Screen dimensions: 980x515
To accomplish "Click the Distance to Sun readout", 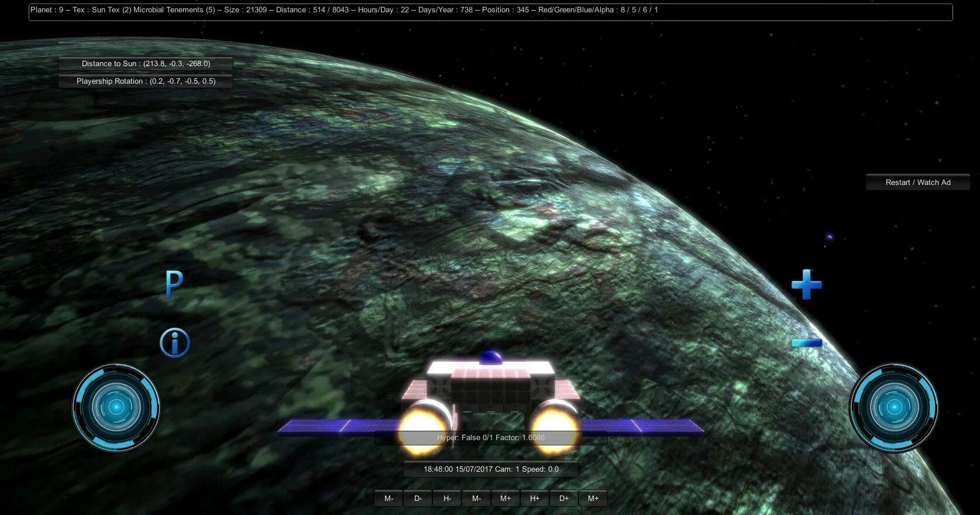I will point(146,64).
